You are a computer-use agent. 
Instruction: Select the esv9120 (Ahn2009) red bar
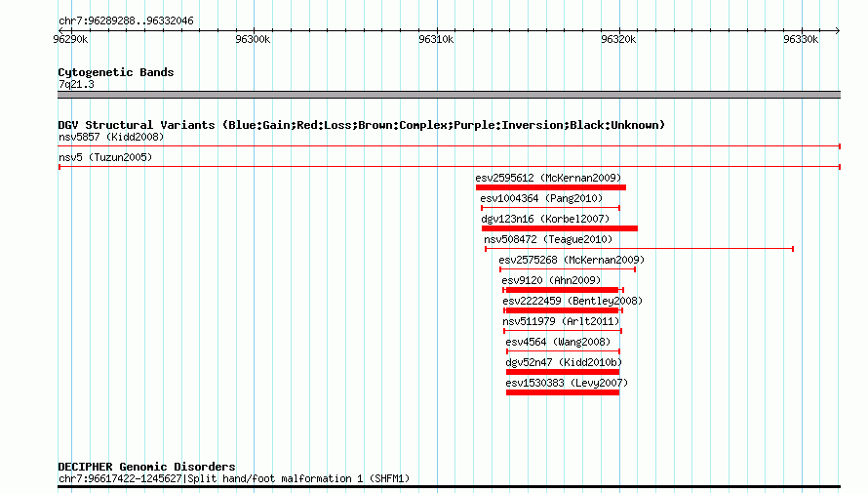[563, 290]
